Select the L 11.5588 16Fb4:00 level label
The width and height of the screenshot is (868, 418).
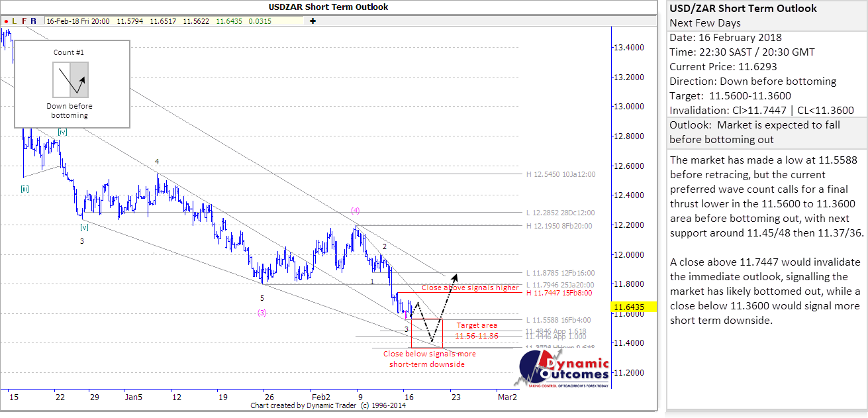[x=559, y=320]
